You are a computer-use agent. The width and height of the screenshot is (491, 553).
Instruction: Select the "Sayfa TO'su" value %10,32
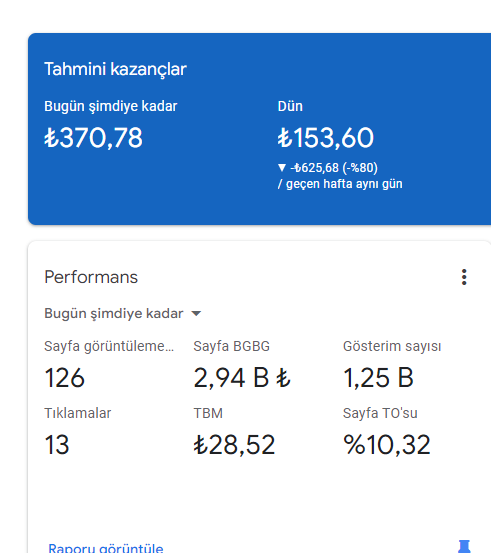point(387,445)
